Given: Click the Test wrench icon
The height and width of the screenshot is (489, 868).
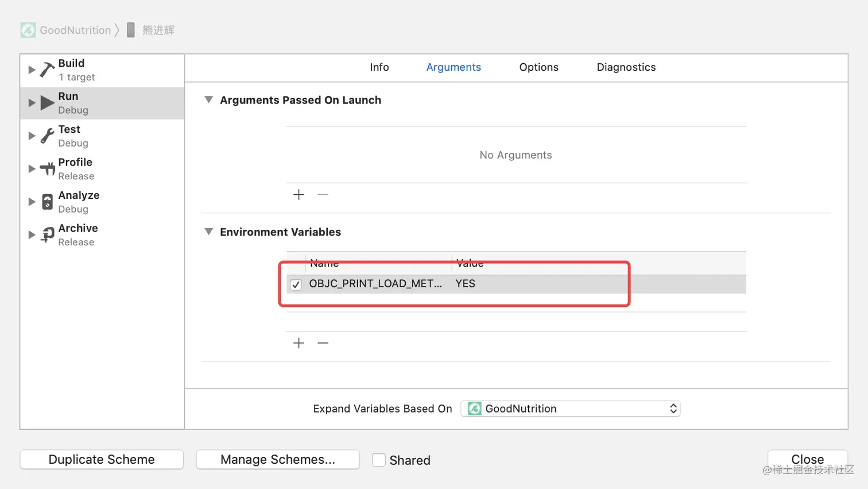Looking at the screenshot, I should 47,136.
